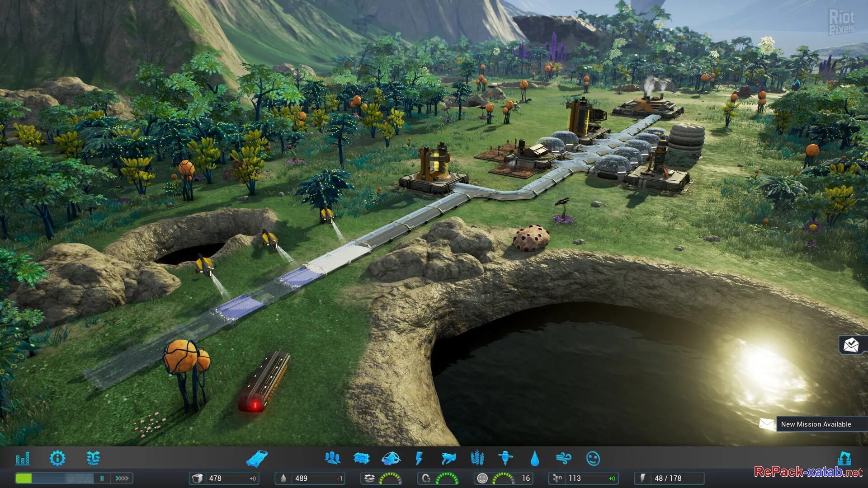Click the game speed progress bar
The image size is (868, 488).
(54, 478)
